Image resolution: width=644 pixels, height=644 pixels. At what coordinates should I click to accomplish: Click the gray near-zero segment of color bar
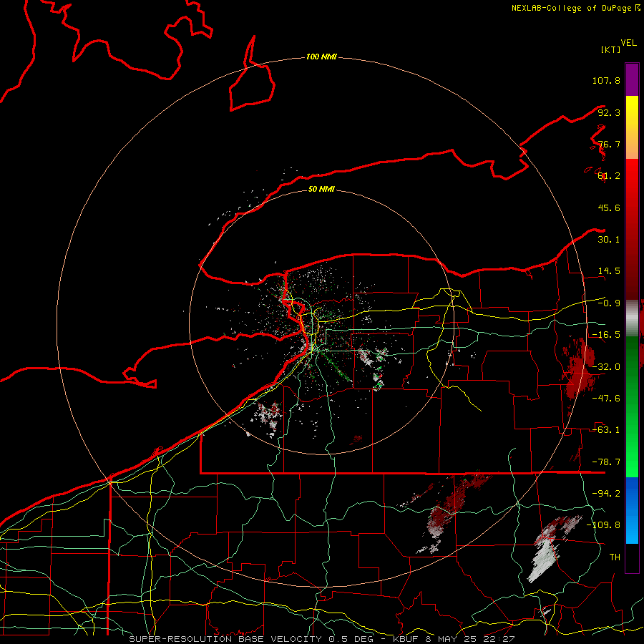632,318
